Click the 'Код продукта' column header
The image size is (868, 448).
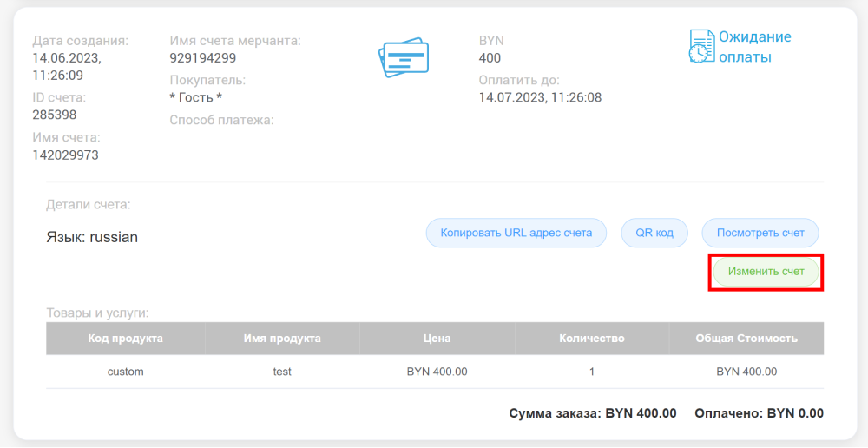tap(125, 339)
